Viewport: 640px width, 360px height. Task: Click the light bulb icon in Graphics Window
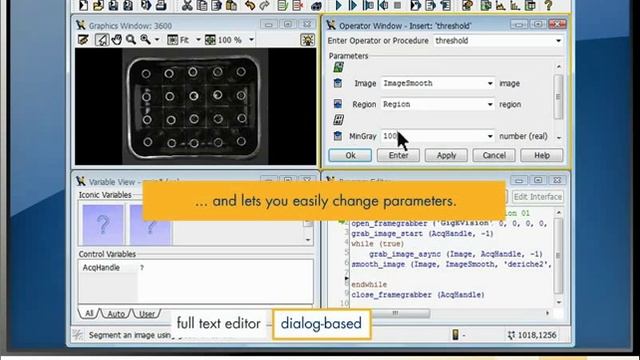(307, 40)
